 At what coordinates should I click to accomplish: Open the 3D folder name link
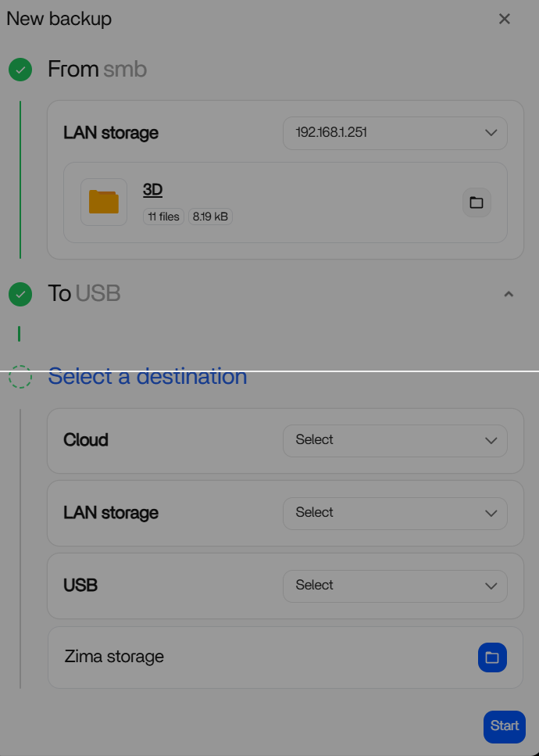pos(152,189)
